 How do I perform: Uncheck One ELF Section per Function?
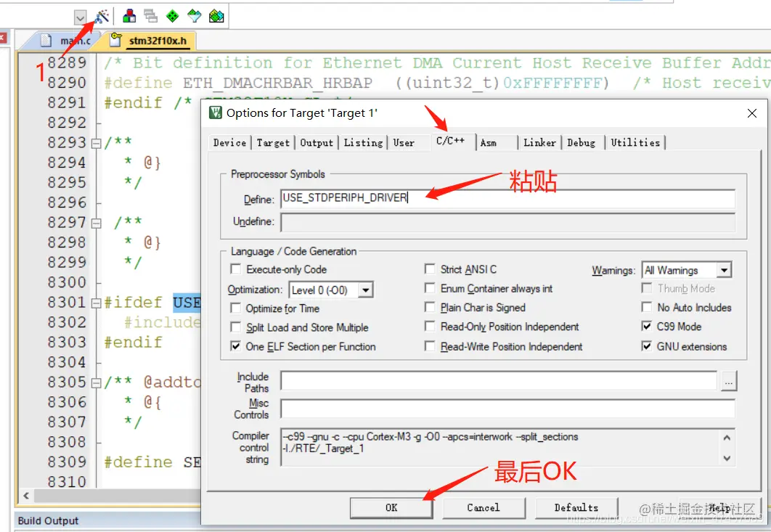(236, 346)
